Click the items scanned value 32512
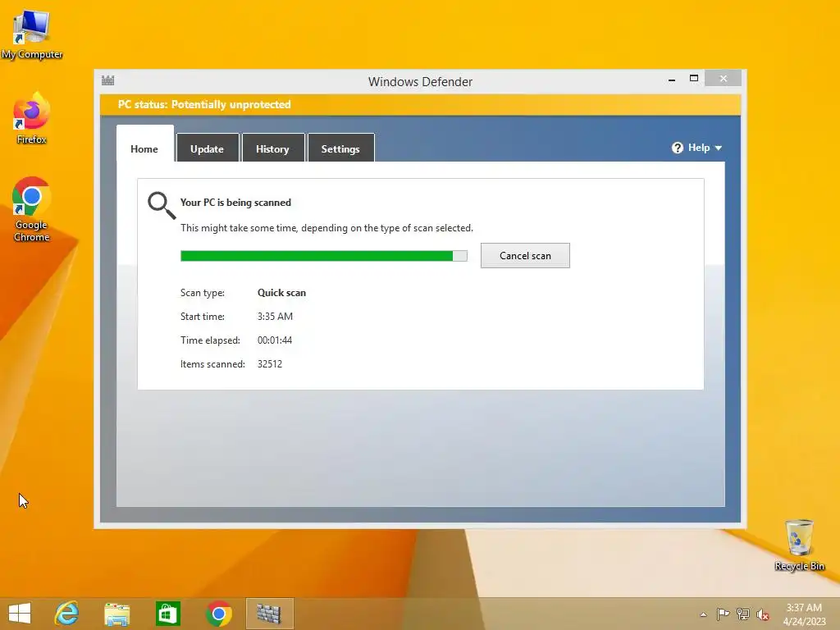This screenshot has height=630, width=840. 270,363
